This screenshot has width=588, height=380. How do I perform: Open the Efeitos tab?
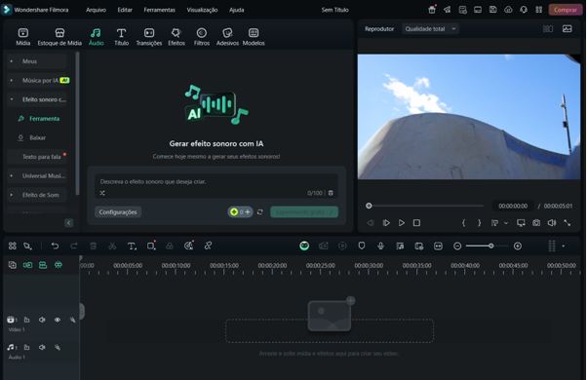click(176, 37)
